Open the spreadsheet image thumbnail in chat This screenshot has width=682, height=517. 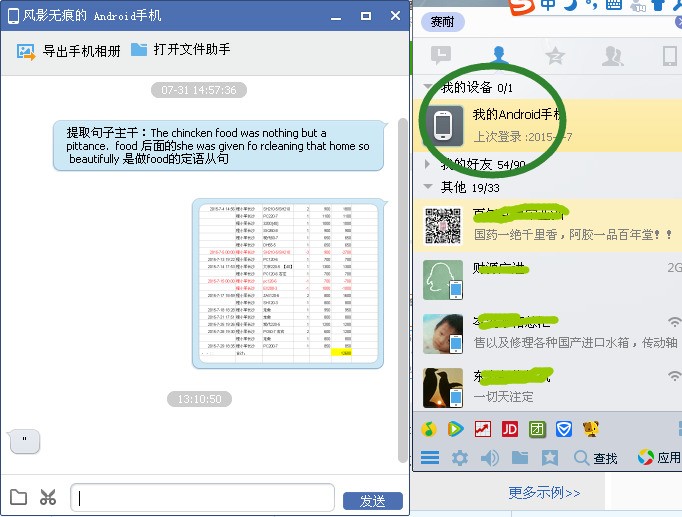[x=288, y=284]
